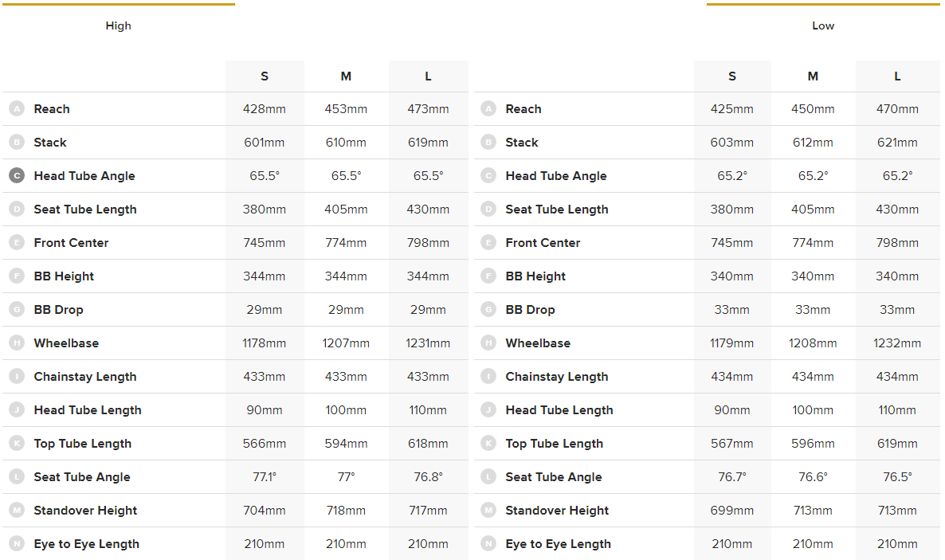Click the G icon beside BB Drop in High table
This screenshot has height=560, width=945.
pyautogui.click(x=17, y=310)
